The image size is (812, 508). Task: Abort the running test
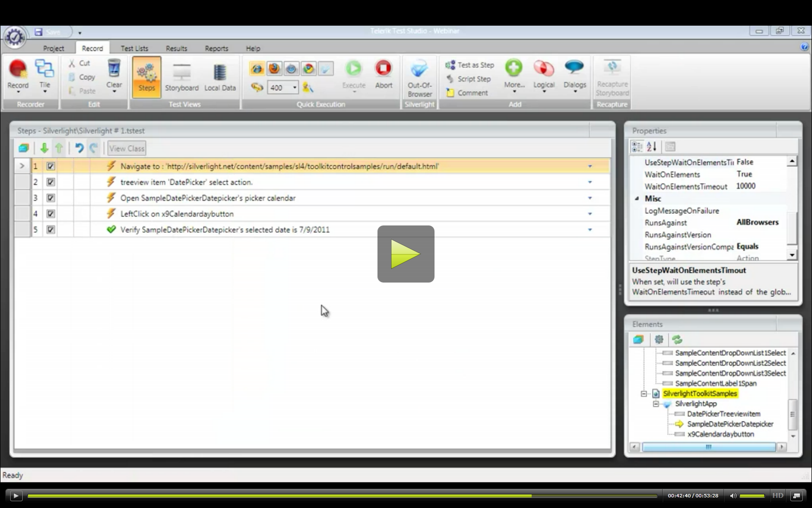[384, 74]
